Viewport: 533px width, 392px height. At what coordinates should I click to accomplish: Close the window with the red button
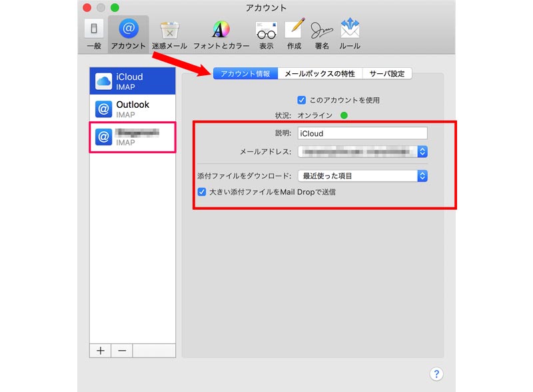87,7
